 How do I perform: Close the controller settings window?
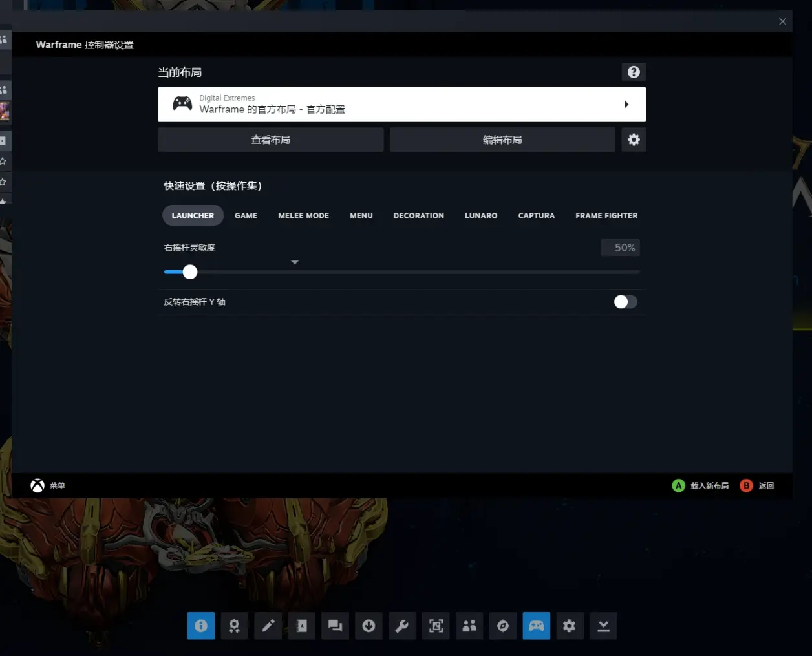coord(782,21)
